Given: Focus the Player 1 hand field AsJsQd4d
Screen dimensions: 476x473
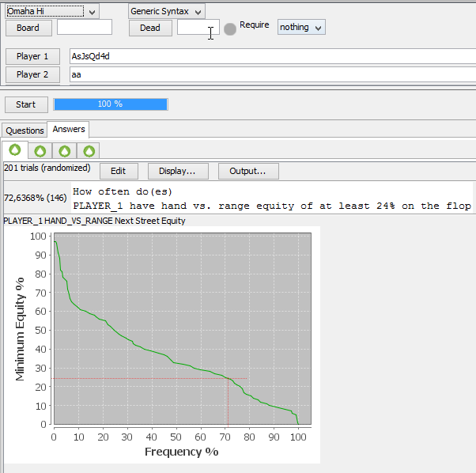Looking at the screenshot, I should (x=269, y=57).
